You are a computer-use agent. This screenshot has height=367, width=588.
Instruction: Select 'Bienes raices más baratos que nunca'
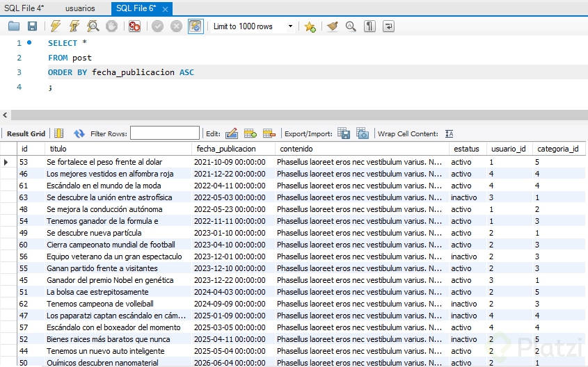(x=118, y=339)
